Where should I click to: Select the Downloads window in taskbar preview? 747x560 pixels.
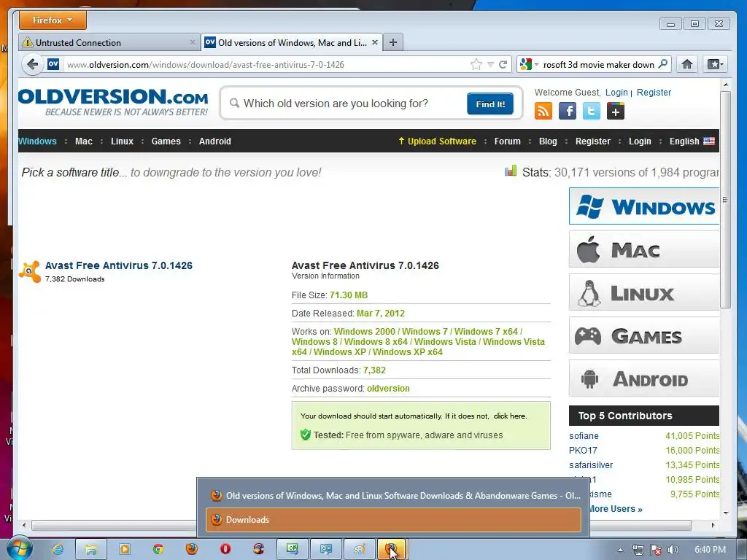(393, 519)
